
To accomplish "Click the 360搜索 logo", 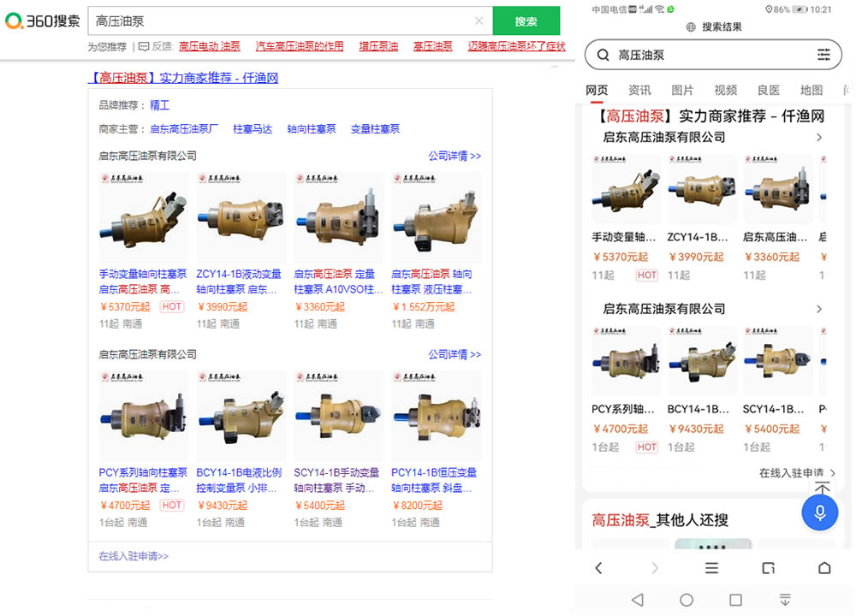I will click(43, 21).
